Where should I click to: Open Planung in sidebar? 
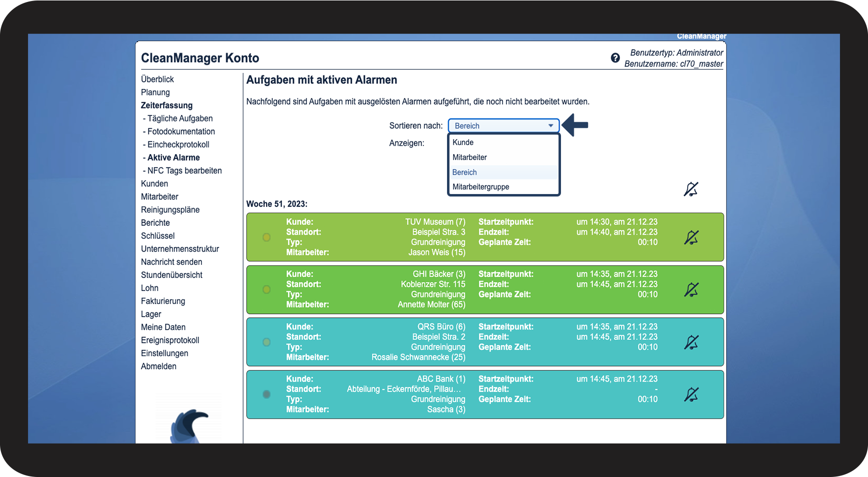pyautogui.click(x=155, y=92)
